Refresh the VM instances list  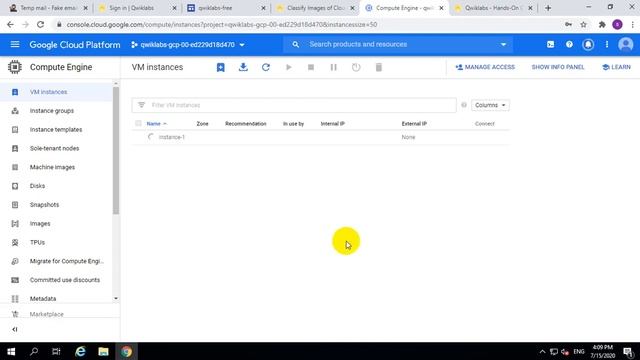coord(266,67)
